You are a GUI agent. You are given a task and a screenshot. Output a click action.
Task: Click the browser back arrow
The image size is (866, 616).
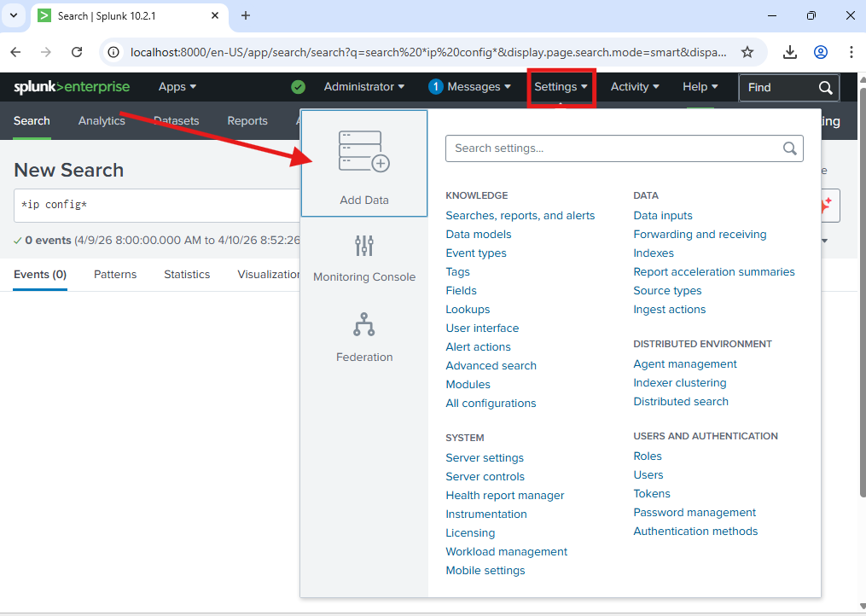(x=15, y=52)
